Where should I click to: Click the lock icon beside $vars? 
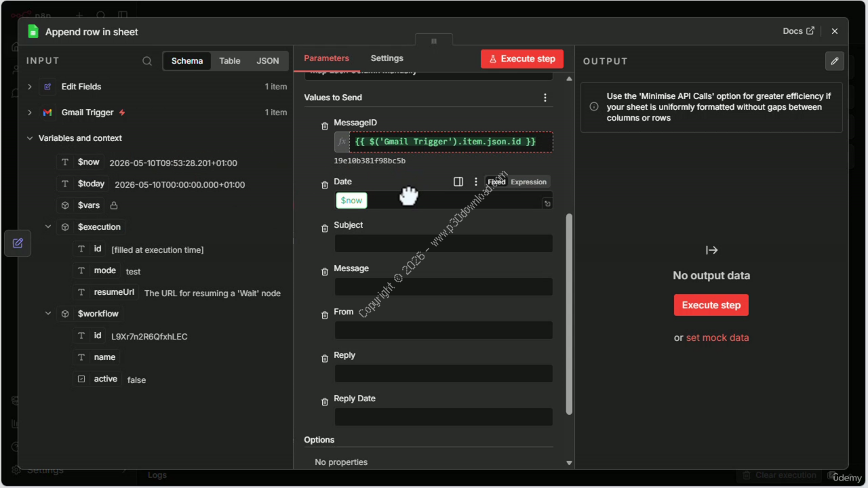point(114,205)
